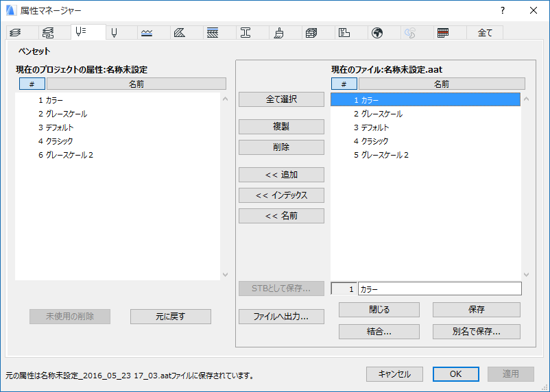Click the index number field showing 1

point(344,289)
